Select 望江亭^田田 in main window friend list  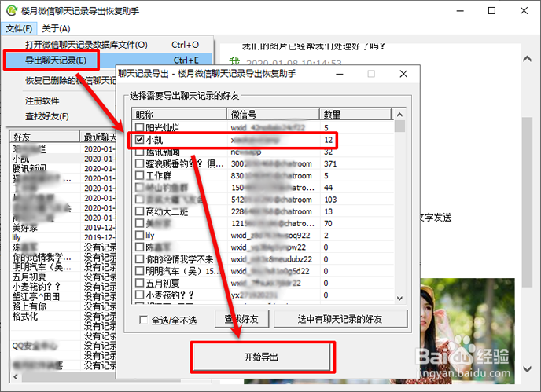pyautogui.click(x=36, y=296)
